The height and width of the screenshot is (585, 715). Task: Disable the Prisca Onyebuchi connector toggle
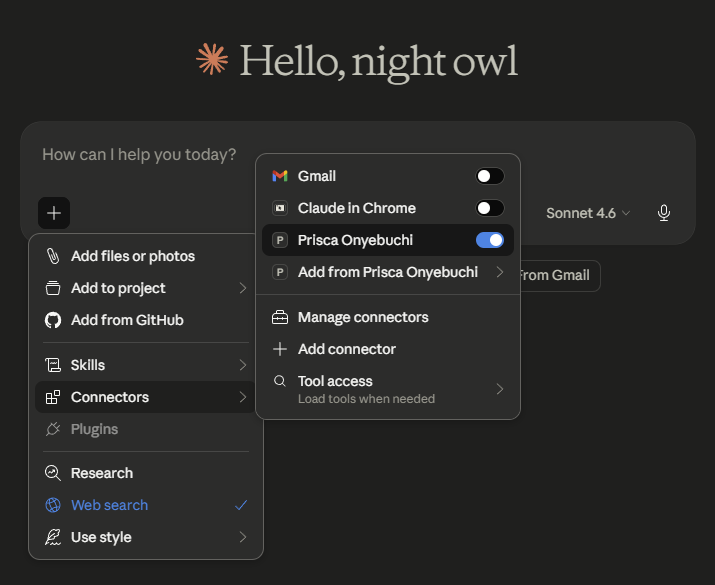(490, 240)
